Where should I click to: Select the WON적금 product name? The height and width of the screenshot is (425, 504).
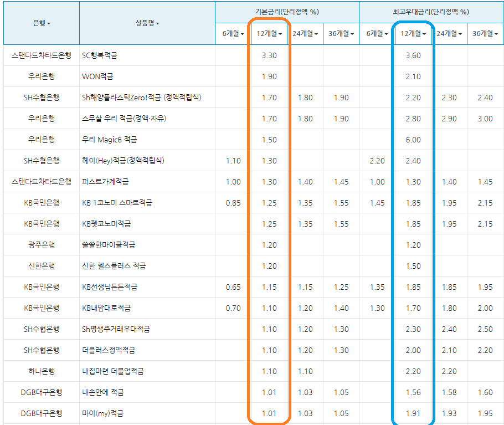coord(97,76)
